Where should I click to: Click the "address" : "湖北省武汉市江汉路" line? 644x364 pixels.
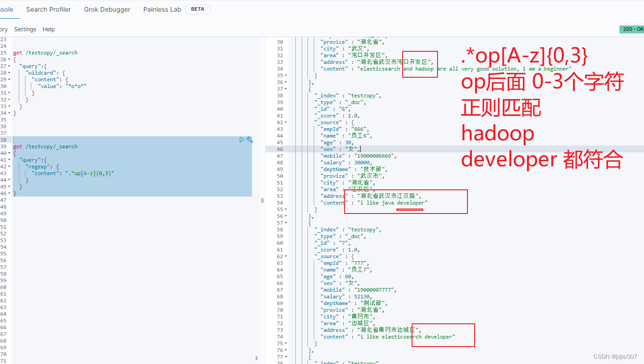pos(371,196)
